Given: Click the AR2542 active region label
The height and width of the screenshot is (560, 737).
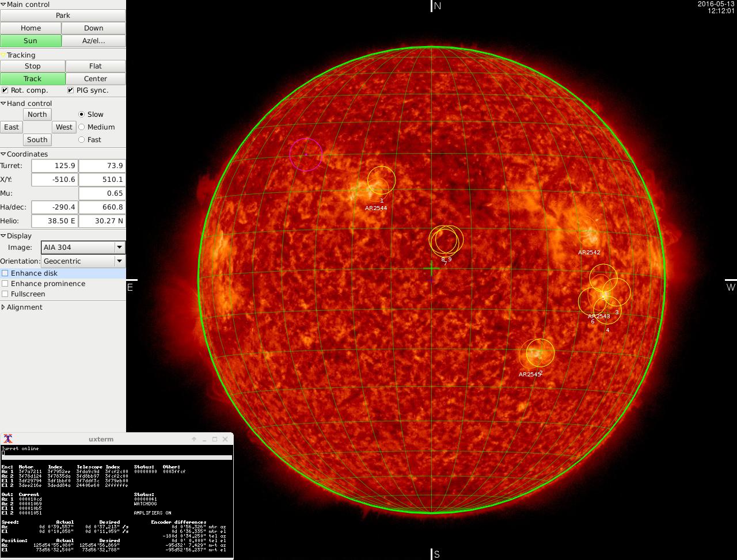Looking at the screenshot, I should [588, 253].
